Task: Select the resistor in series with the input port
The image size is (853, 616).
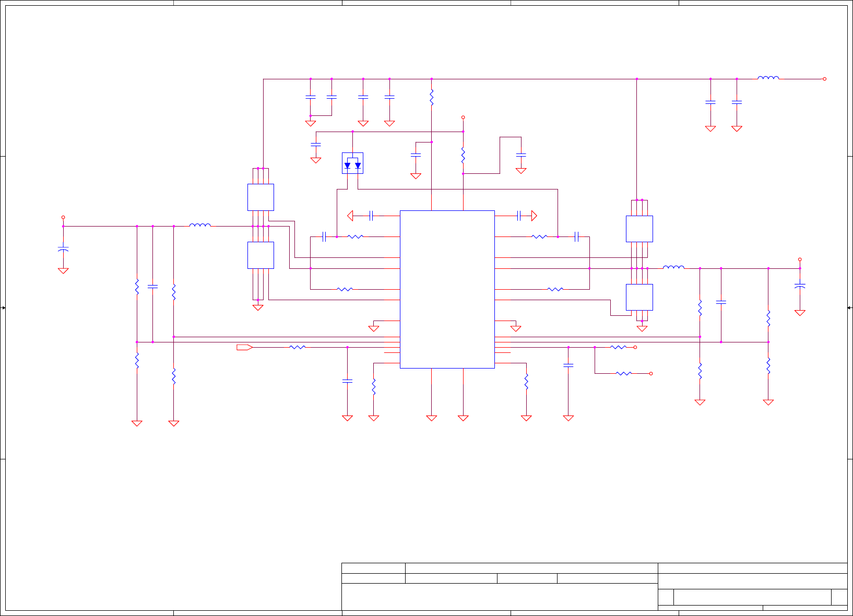Action: click(298, 347)
